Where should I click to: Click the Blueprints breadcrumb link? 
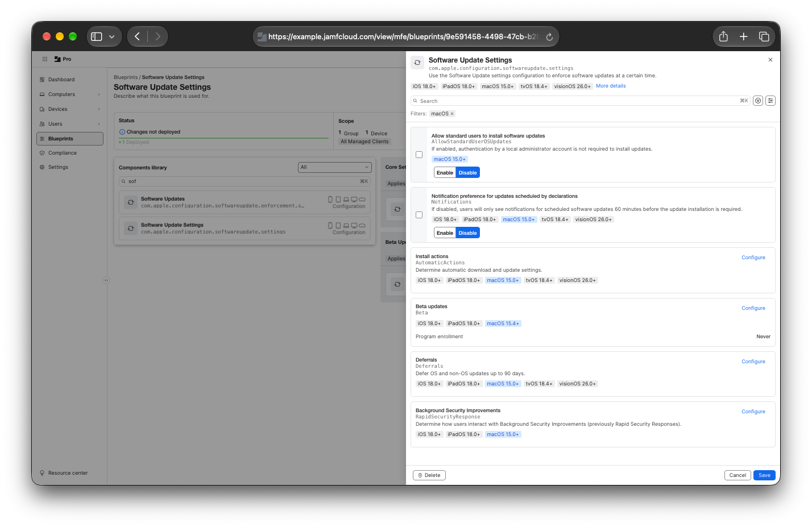(x=126, y=77)
